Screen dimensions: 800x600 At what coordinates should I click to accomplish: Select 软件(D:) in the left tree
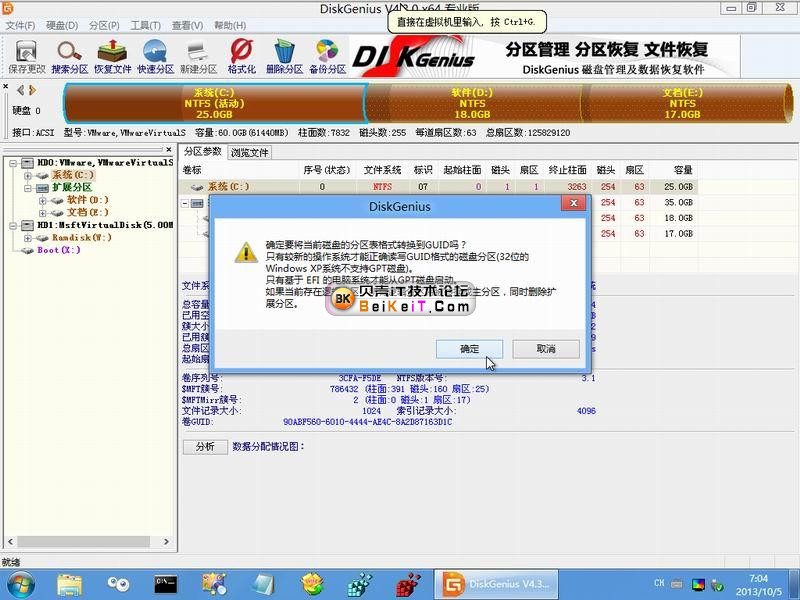(88, 200)
